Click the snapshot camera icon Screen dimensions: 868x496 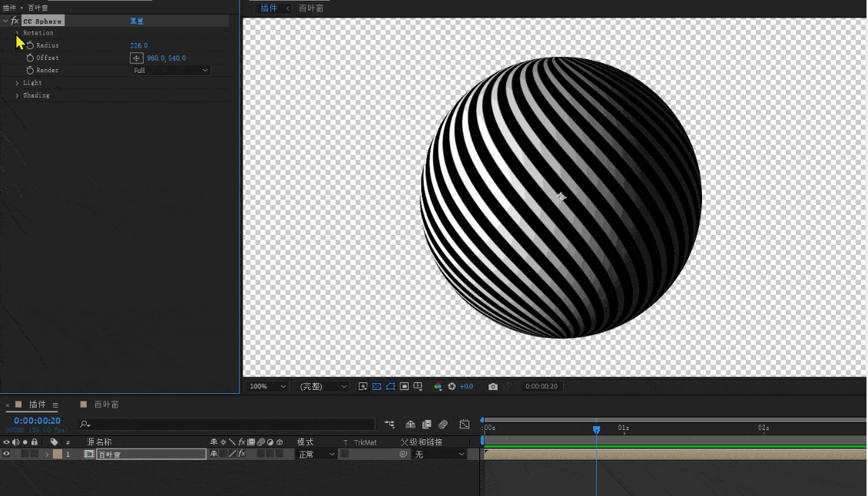493,386
